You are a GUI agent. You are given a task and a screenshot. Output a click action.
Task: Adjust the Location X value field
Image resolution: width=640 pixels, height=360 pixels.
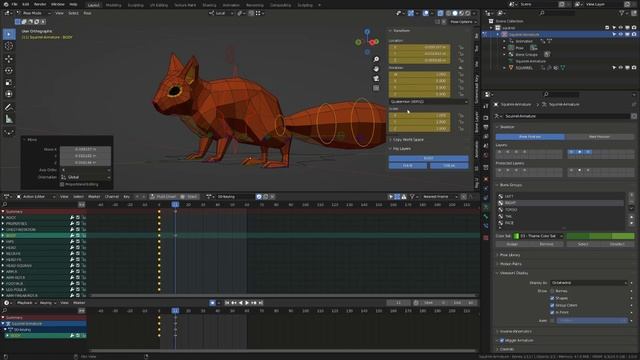[420, 47]
